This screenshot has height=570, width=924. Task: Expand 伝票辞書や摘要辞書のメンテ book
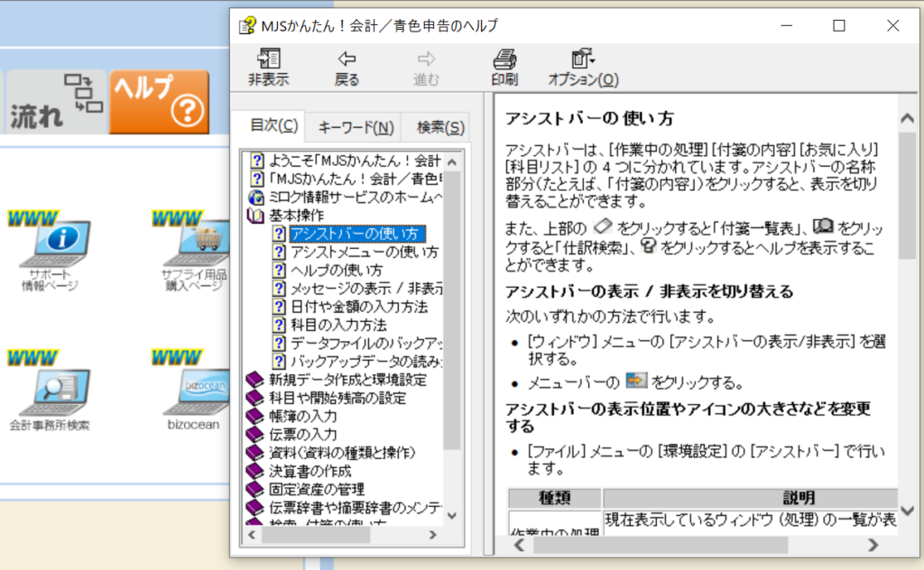coord(356,508)
